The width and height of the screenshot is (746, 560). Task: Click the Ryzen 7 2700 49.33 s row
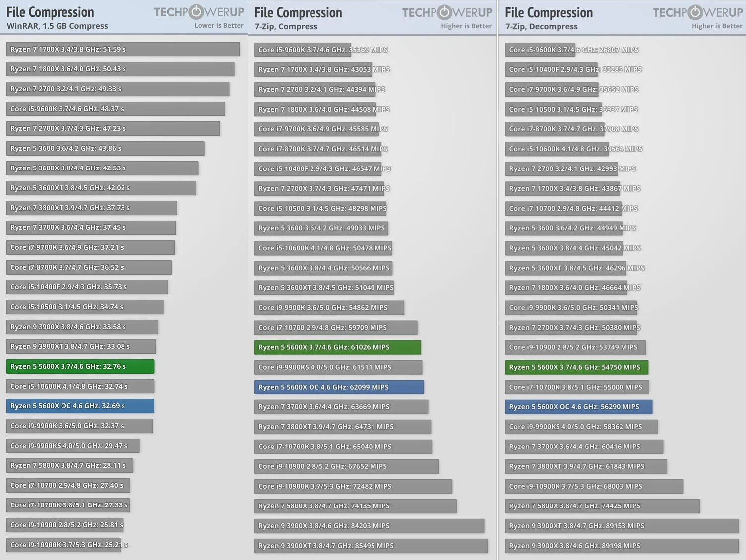118,89
